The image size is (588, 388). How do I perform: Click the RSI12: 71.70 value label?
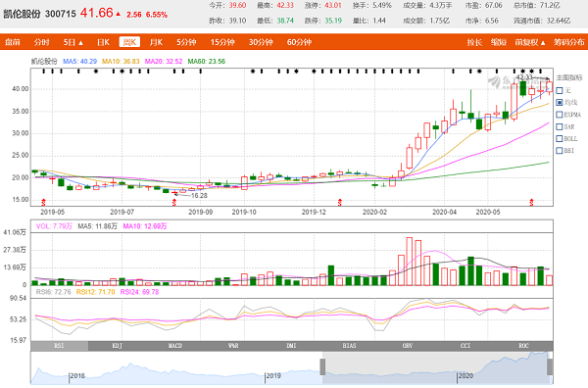coord(96,292)
